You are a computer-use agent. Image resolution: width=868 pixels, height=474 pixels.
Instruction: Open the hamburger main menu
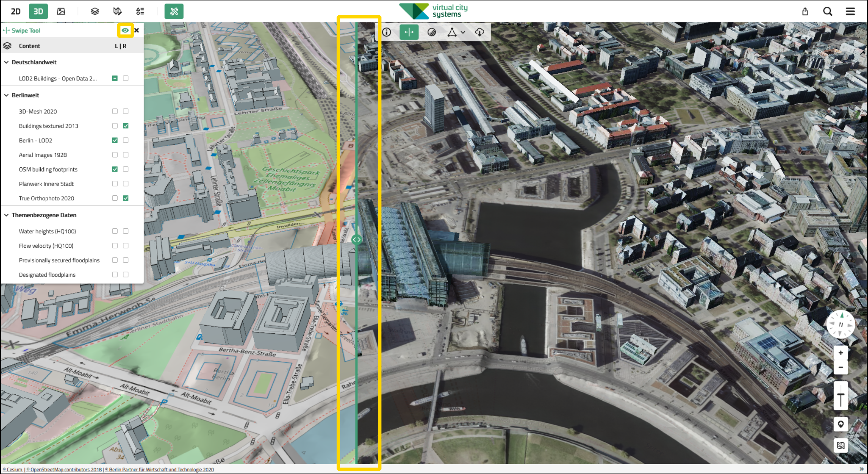pyautogui.click(x=850, y=11)
